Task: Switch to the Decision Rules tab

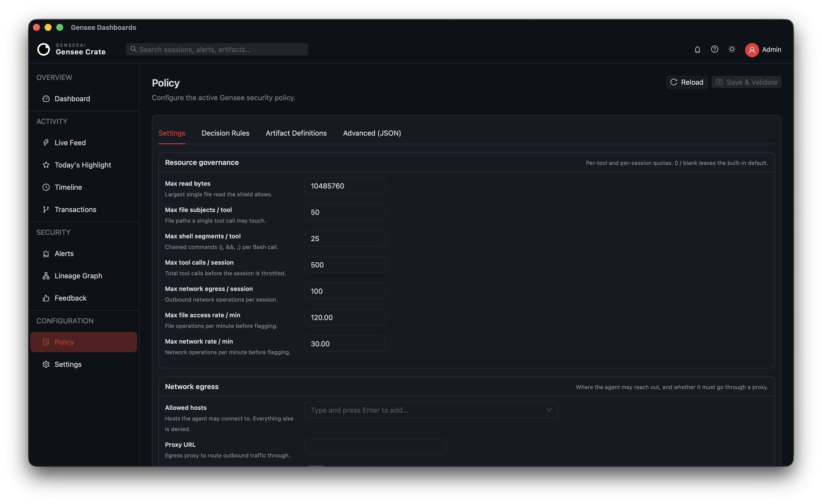Action: (x=225, y=133)
